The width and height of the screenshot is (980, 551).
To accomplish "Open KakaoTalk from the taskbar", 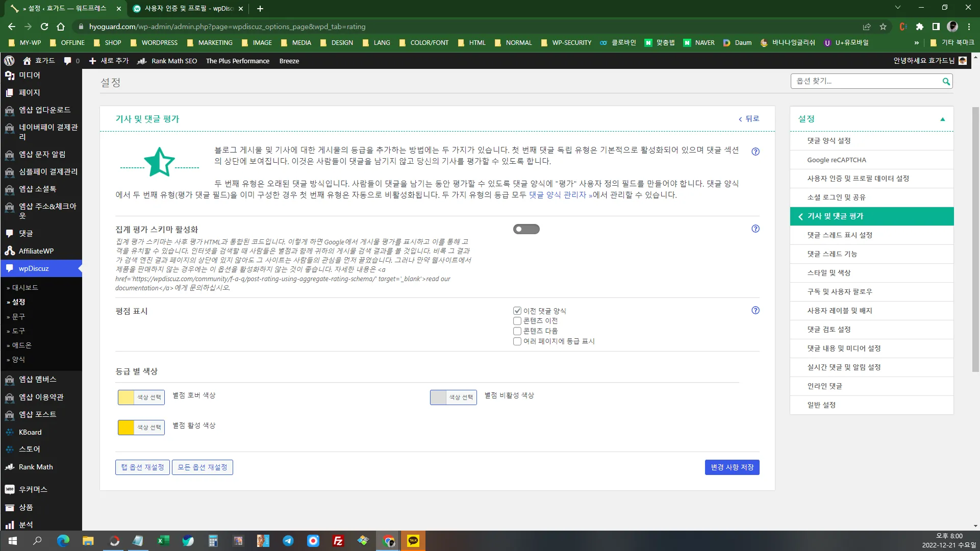I will (413, 541).
